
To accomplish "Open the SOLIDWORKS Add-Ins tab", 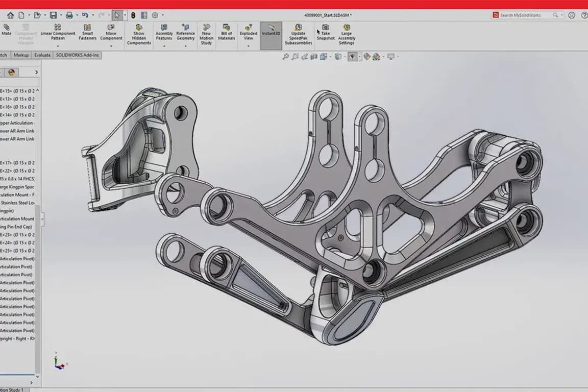I will tap(78, 55).
